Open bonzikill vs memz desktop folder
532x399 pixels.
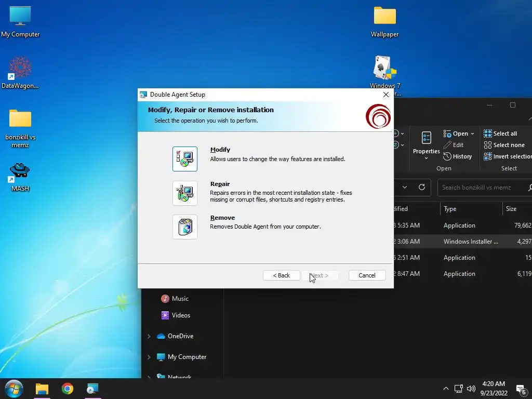[x=20, y=129]
